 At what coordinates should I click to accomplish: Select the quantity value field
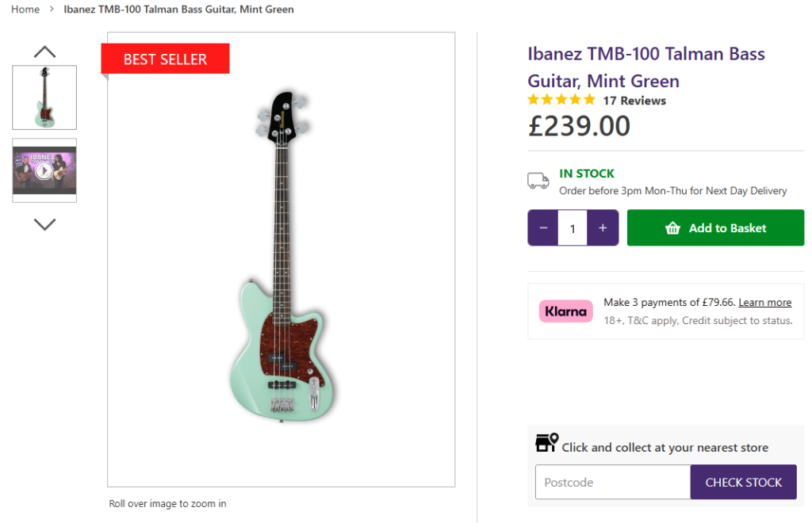[x=573, y=227]
